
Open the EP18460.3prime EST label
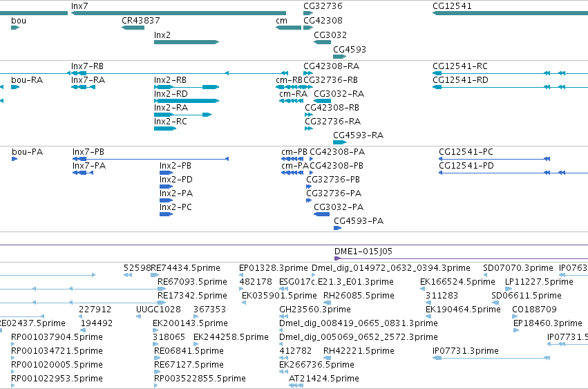547,324
